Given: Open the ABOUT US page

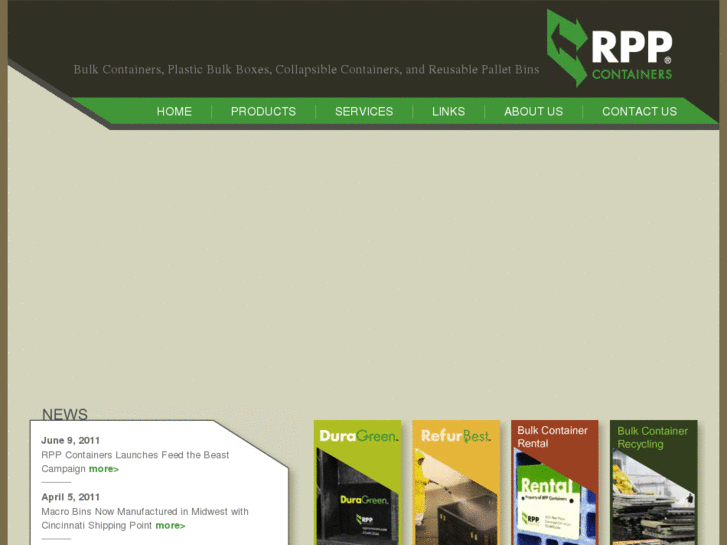Looking at the screenshot, I should click(x=534, y=112).
